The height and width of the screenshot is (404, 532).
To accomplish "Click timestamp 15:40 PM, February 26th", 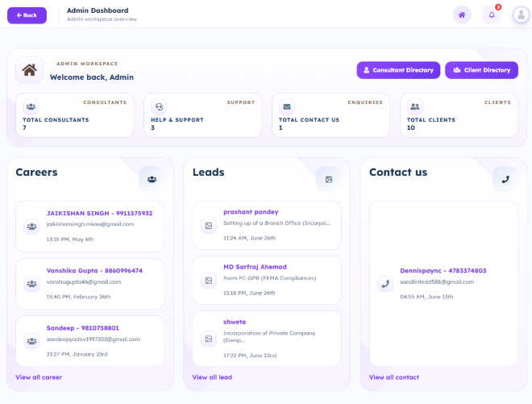I will pos(78,297).
